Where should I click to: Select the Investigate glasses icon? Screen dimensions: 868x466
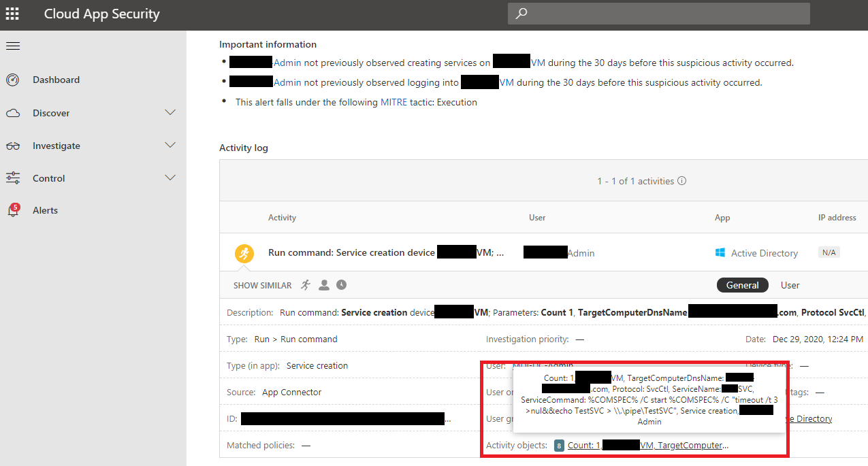tap(13, 146)
